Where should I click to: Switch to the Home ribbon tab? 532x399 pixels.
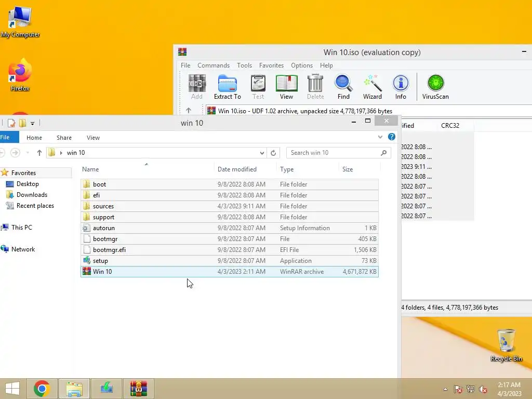tap(34, 138)
